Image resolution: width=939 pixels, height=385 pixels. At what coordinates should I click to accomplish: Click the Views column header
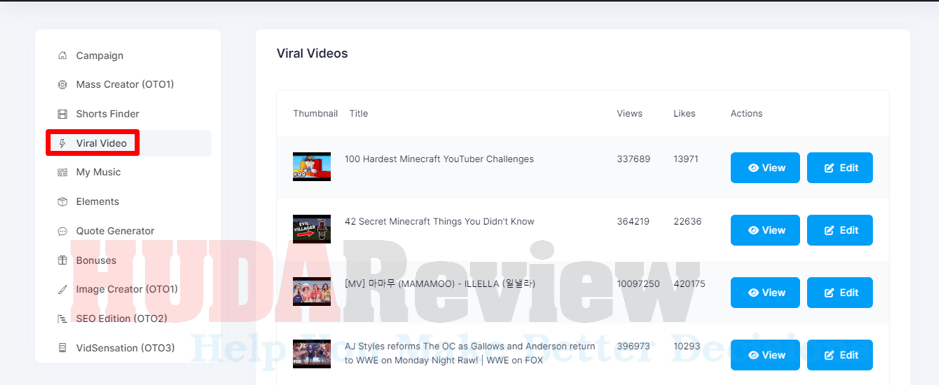(x=629, y=113)
